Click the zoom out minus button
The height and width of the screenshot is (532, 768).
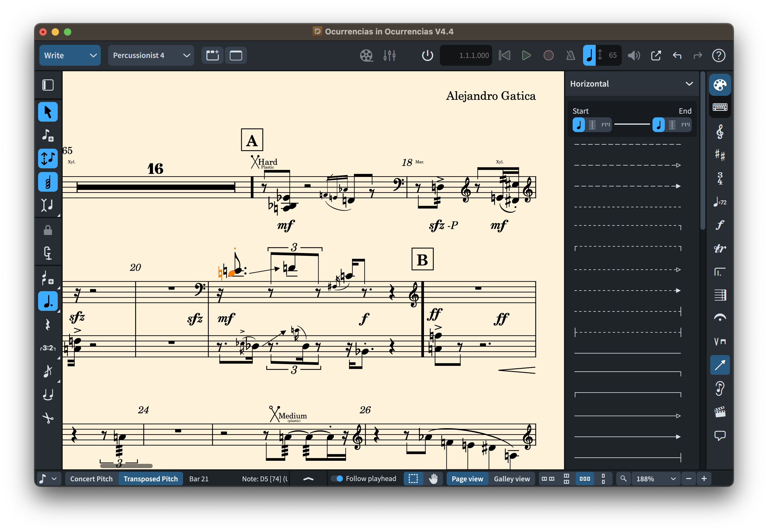click(689, 479)
